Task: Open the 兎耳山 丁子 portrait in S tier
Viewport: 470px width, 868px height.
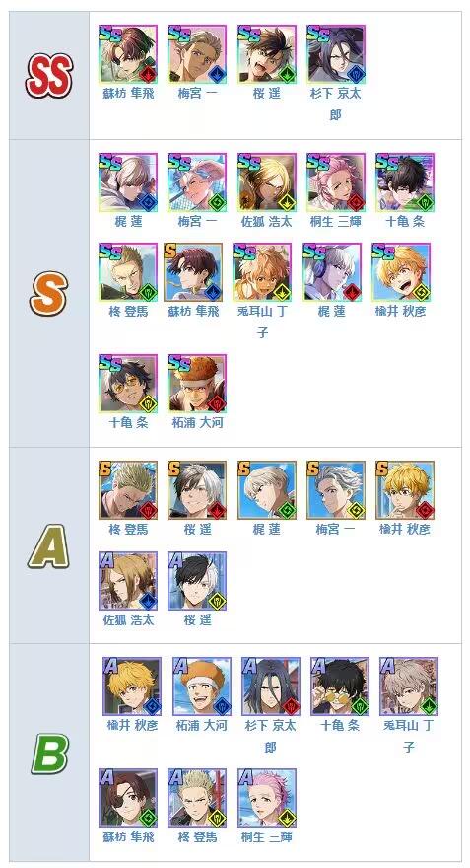Action: click(262, 272)
